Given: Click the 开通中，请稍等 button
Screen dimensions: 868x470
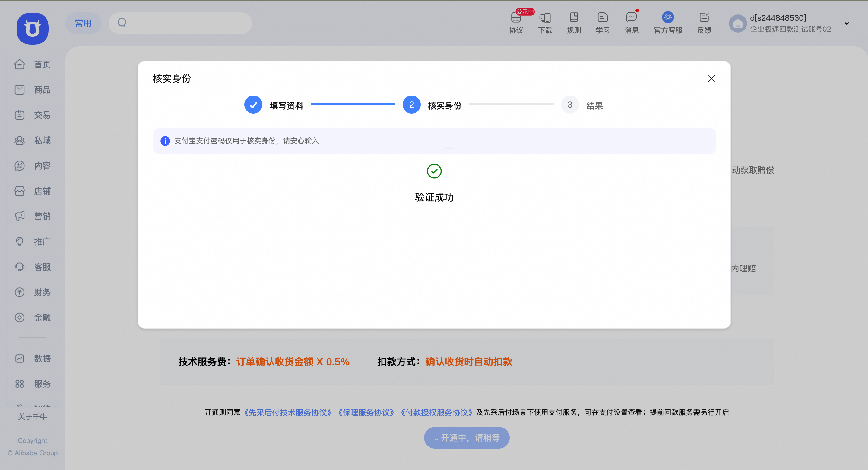Looking at the screenshot, I should coord(467,438).
